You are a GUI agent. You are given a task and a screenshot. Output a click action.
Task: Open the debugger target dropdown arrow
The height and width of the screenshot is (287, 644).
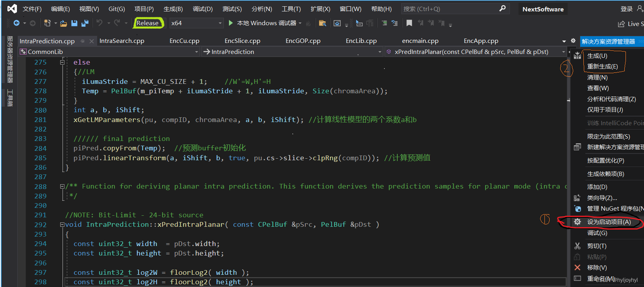click(300, 23)
